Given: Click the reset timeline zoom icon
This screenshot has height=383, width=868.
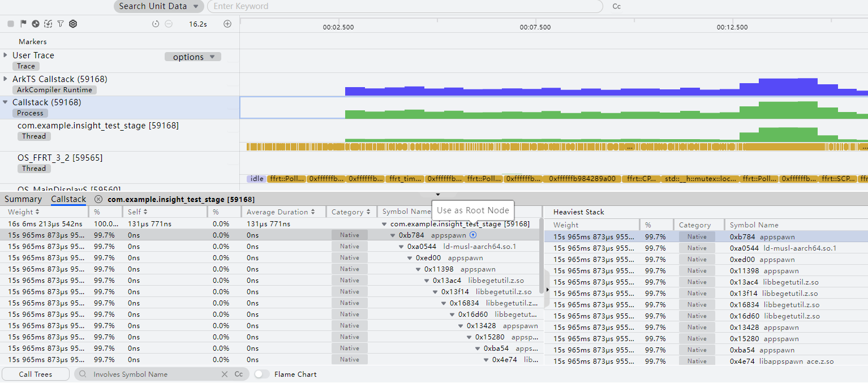Looking at the screenshot, I should (x=156, y=24).
